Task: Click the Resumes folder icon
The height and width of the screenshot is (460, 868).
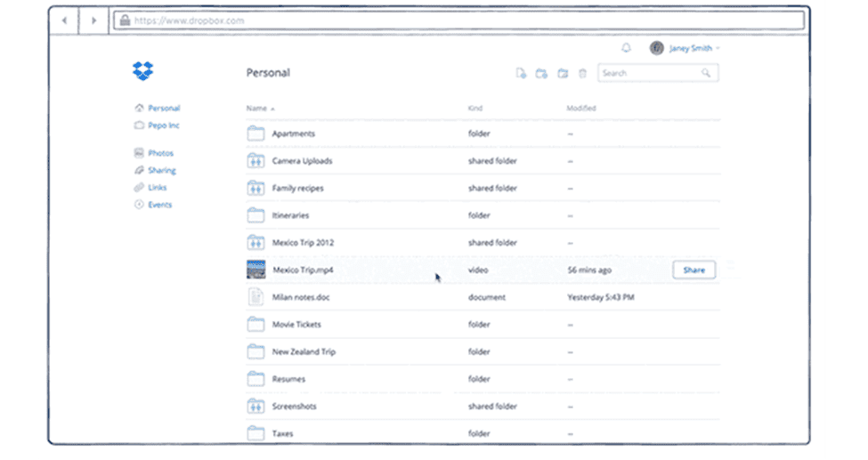Action: coord(256,379)
